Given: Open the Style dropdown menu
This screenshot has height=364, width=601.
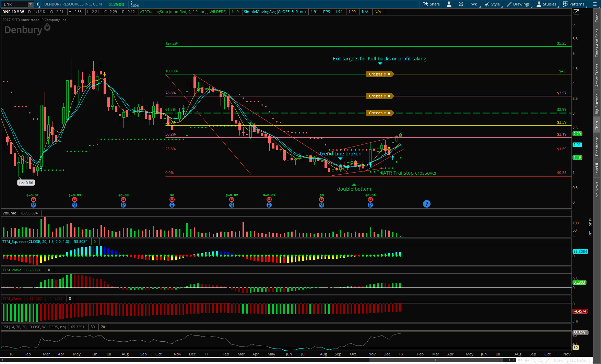Looking at the screenshot, I should point(493,4).
